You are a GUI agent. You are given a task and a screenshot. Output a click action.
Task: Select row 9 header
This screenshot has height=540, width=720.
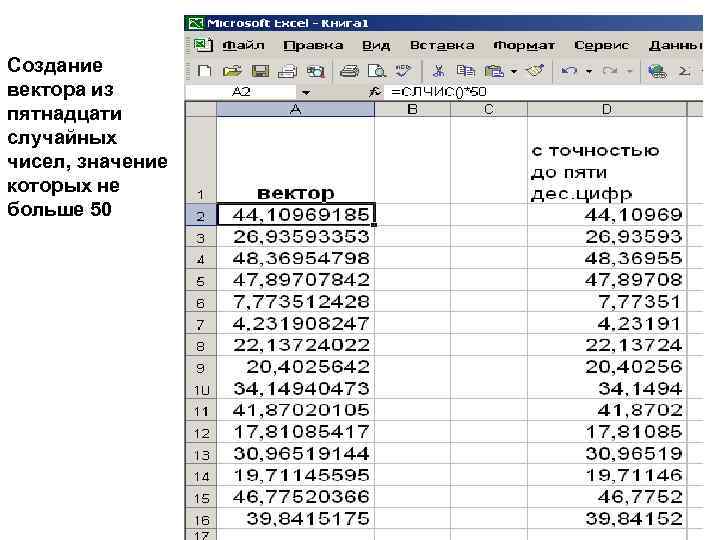tap(201, 367)
